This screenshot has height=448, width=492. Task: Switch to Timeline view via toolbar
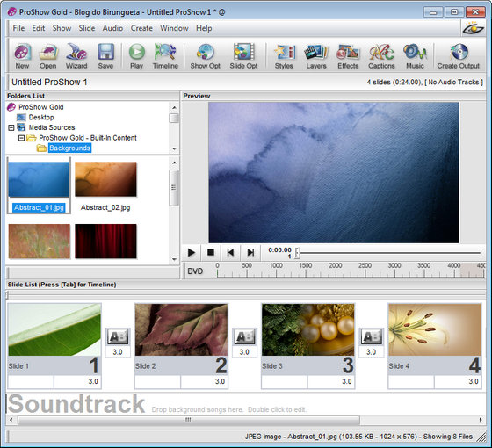pos(165,56)
